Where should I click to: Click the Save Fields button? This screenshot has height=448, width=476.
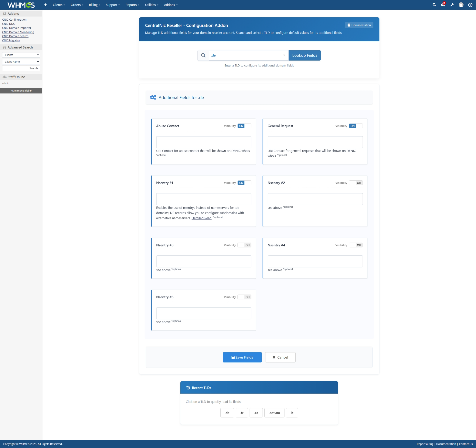pos(242,357)
